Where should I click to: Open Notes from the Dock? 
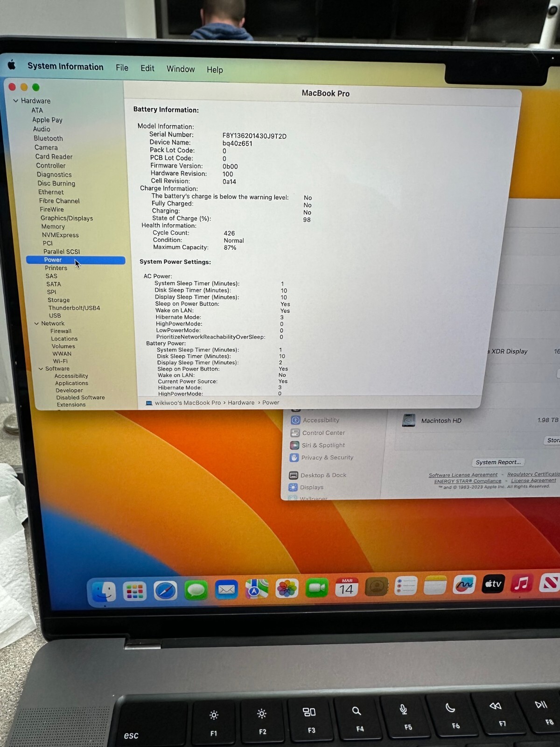tap(435, 585)
